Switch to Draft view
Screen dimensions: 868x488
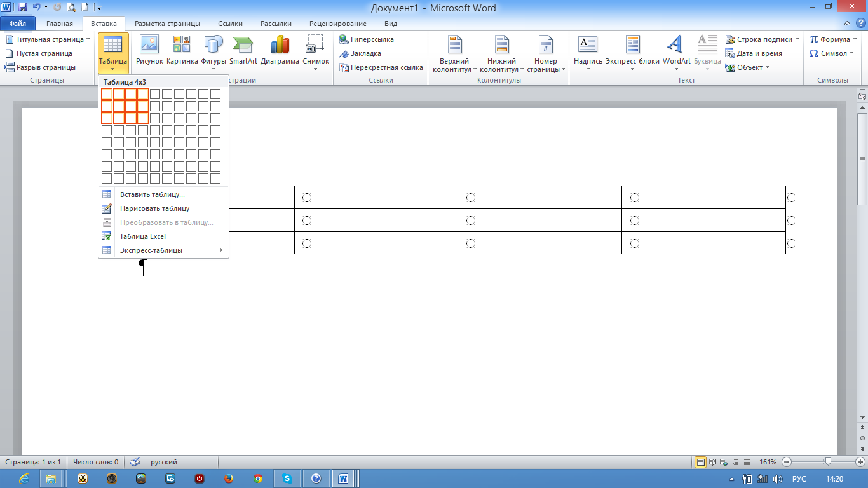click(x=747, y=462)
